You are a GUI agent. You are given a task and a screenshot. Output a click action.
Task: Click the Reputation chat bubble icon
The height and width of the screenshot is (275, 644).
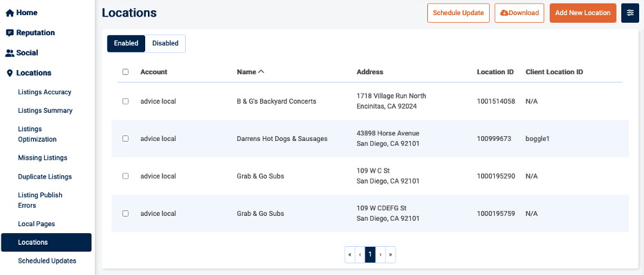pos(10,33)
